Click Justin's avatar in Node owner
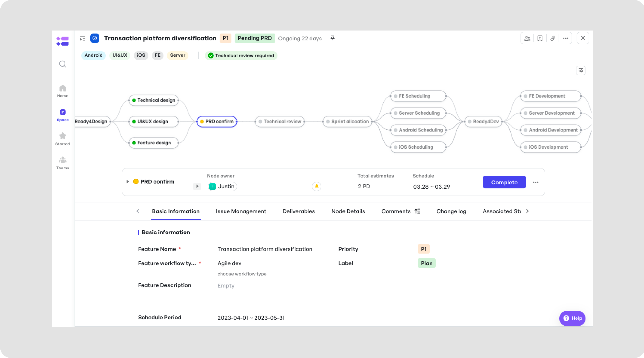The width and height of the screenshot is (644, 358). pos(212,187)
